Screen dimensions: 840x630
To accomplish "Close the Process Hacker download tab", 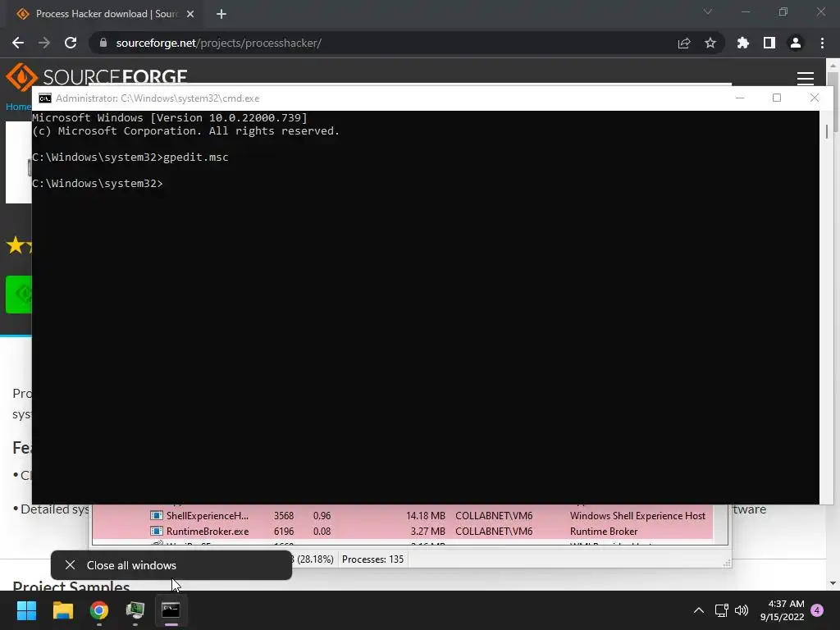I will click(x=190, y=14).
